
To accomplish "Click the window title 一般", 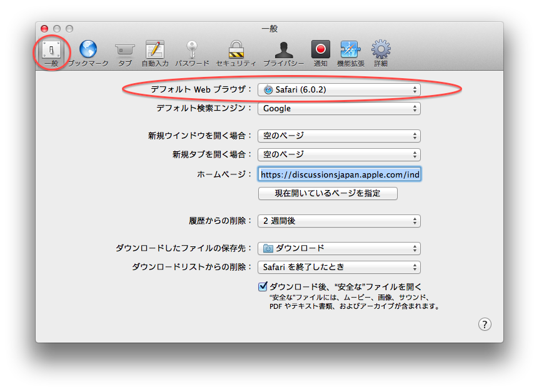I will 269,29.
